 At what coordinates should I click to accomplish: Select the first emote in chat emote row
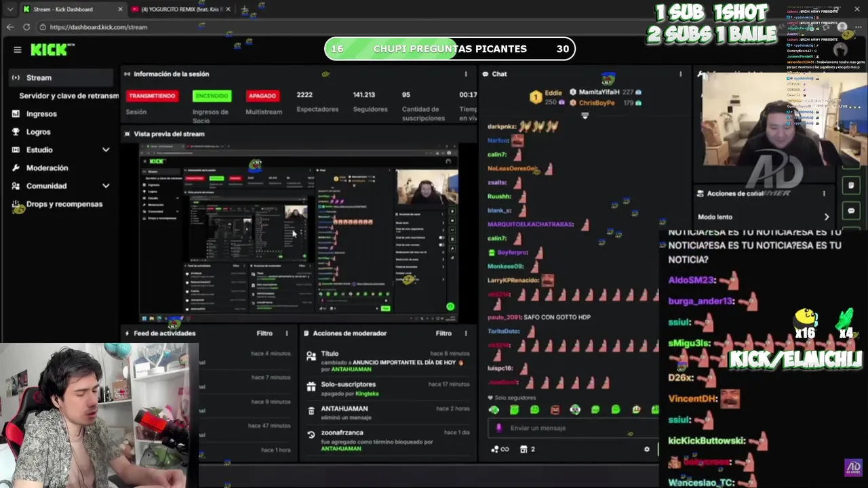tap(494, 410)
